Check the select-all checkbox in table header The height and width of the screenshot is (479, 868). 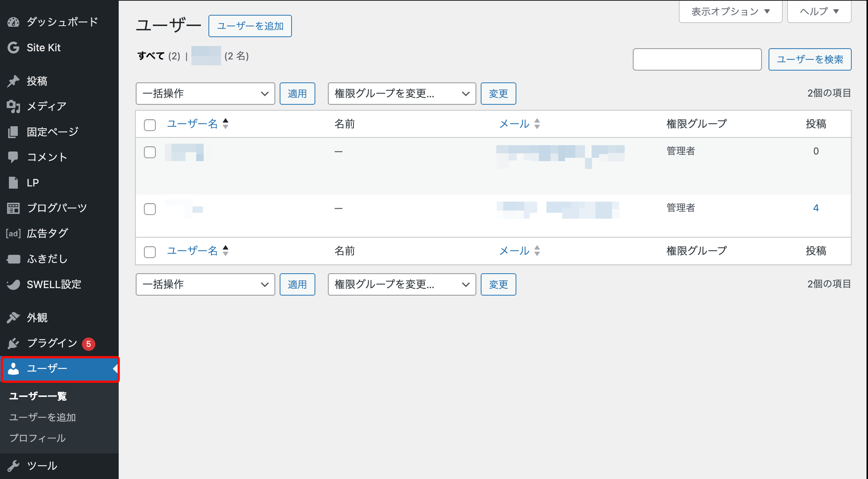150,125
